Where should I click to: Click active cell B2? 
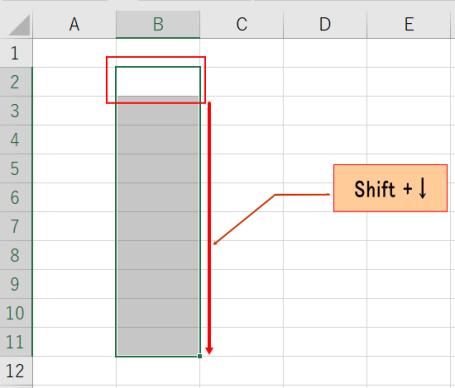[158, 82]
